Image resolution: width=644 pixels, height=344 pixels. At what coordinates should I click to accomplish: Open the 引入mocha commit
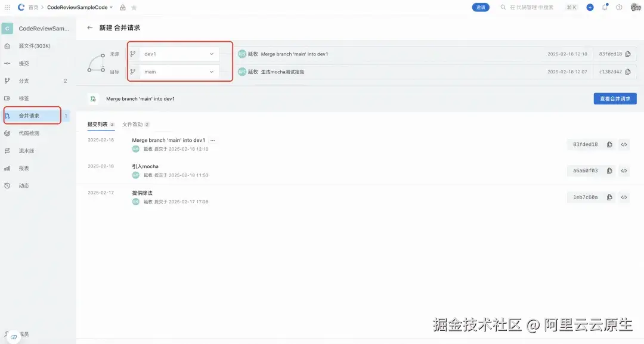coord(145,166)
